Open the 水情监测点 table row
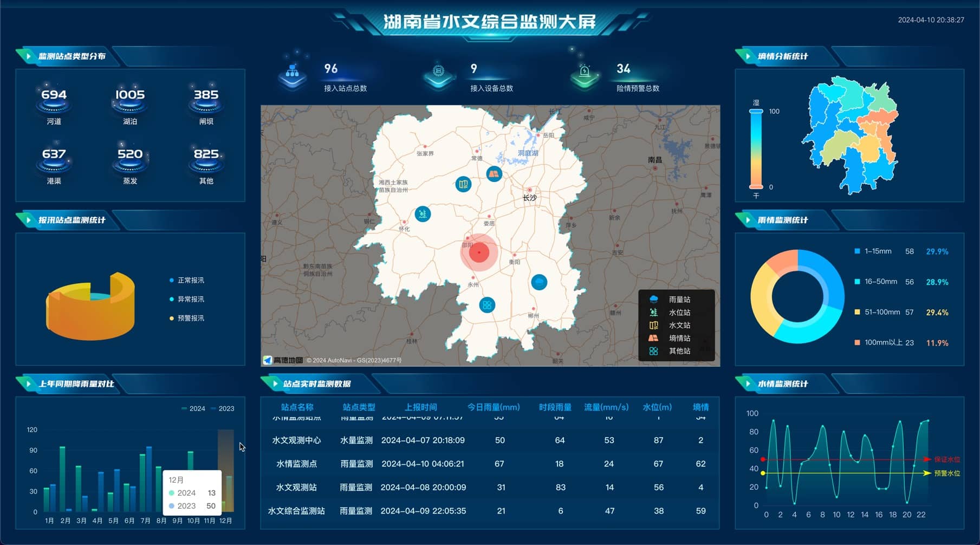980x545 pixels. (x=490, y=464)
